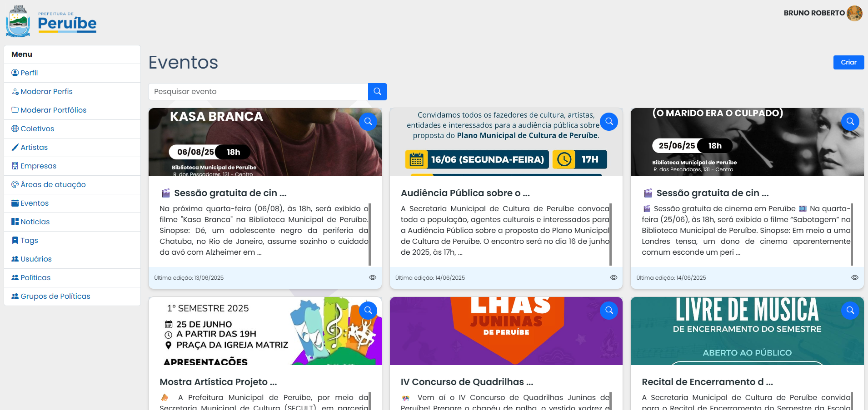
Task: Open Moderar Portfólios in the menu
Action: point(72,110)
